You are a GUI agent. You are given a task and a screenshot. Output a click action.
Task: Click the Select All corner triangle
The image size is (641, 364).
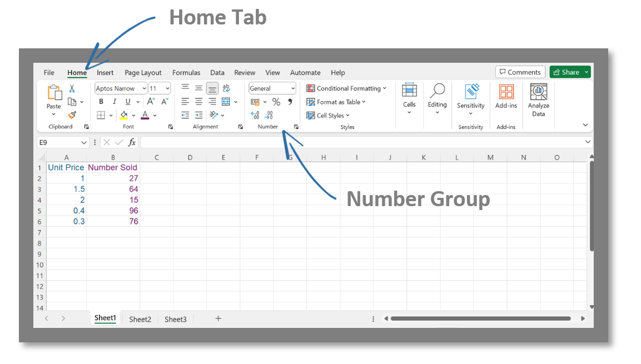pyautogui.click(x=41, y=157)
